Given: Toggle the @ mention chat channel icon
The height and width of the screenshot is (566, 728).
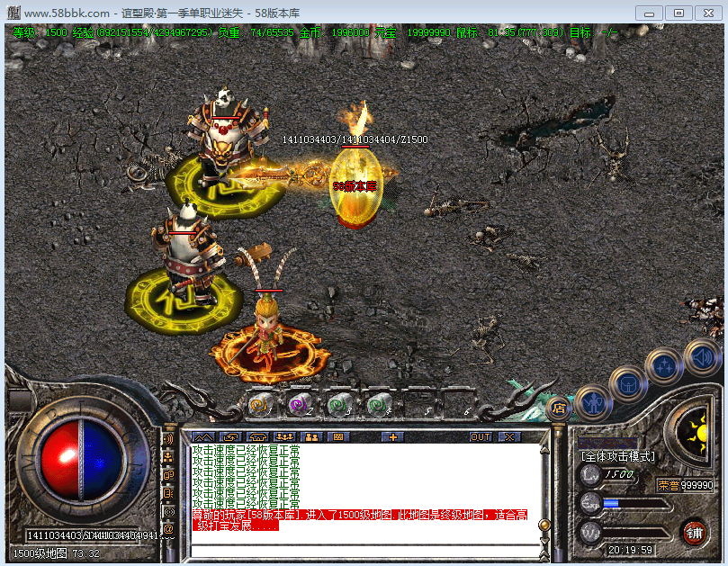Looking at the screenshot, I should pos(169,529).
